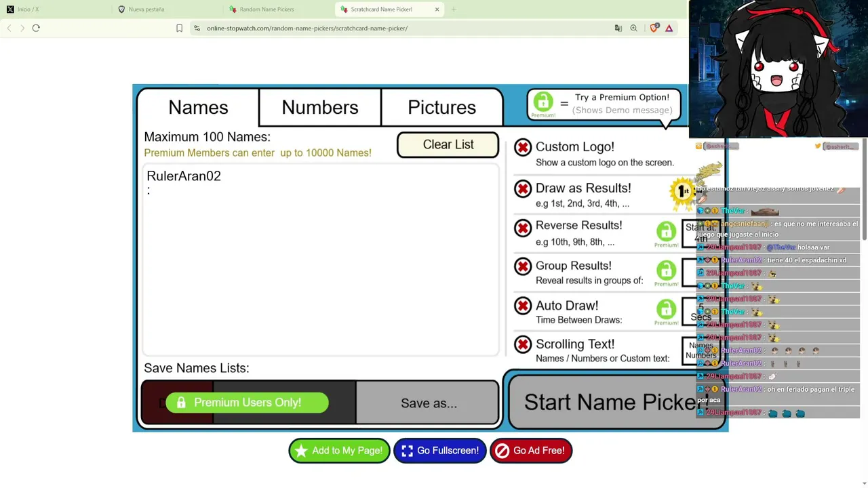The image size is (868, 488).
Task: Enable the Draw as Results option
Action: [523, 189]
